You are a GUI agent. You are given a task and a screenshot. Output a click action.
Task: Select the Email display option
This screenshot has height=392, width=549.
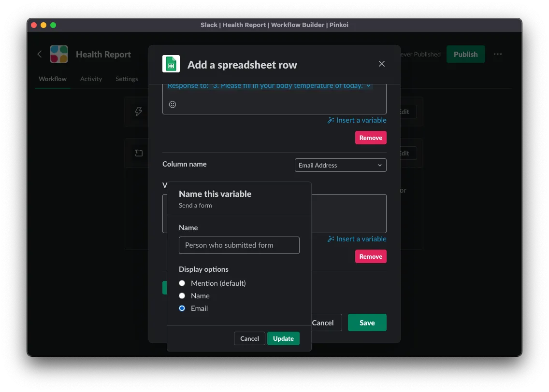tap(182, 308)
